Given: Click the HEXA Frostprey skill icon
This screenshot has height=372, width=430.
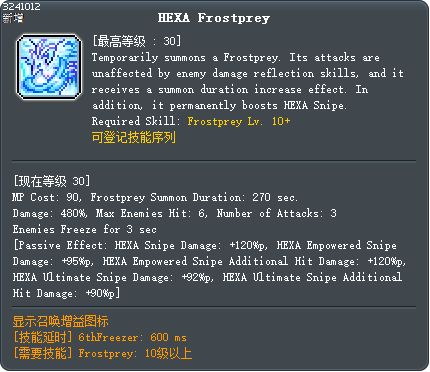Looking at the screenshot, I should coord(49,67).
